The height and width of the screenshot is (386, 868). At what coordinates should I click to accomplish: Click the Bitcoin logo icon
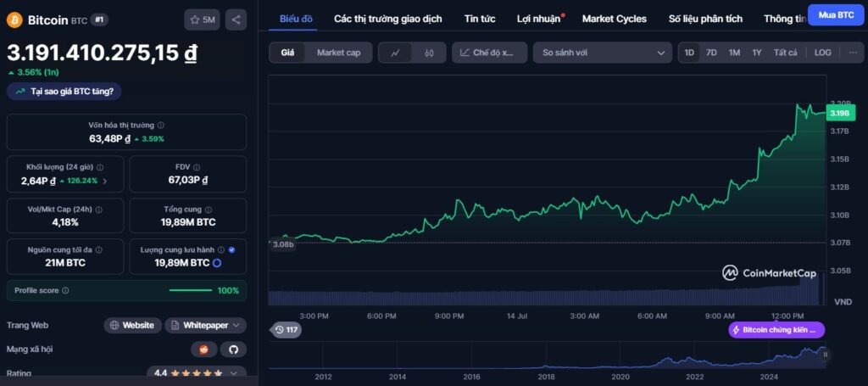tap(15, 20)
